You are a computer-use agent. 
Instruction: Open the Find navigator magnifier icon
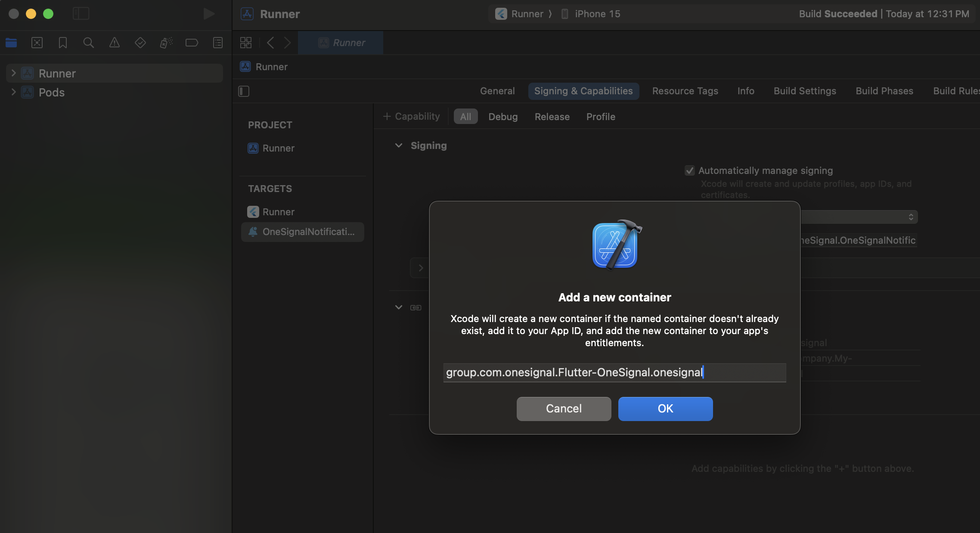pyautogui.click(x=89, y=43)
